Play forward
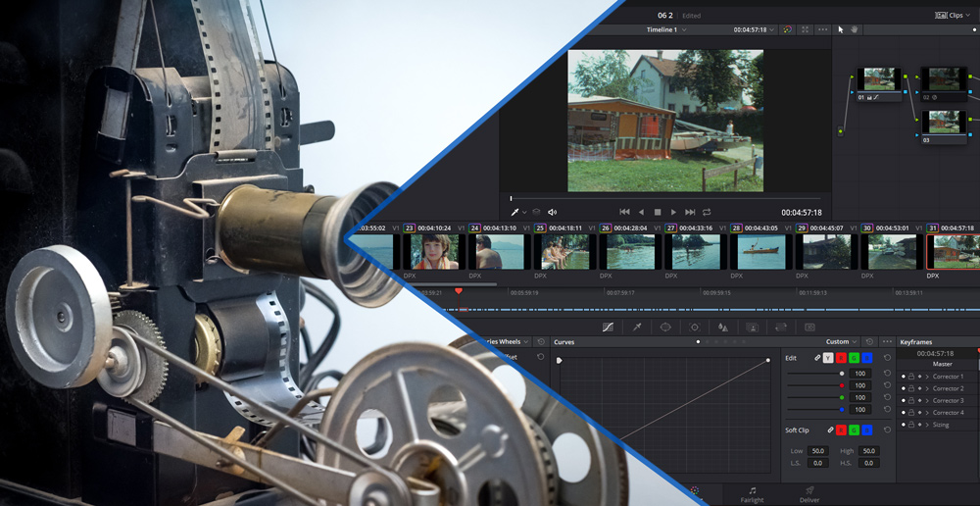Viewport: 980px width, 506px height. coord(673,212)
